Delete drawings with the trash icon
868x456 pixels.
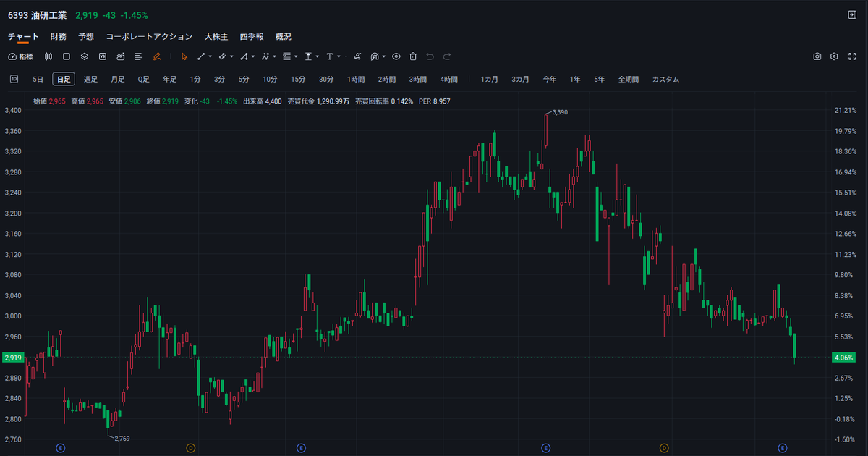[413, 56]
